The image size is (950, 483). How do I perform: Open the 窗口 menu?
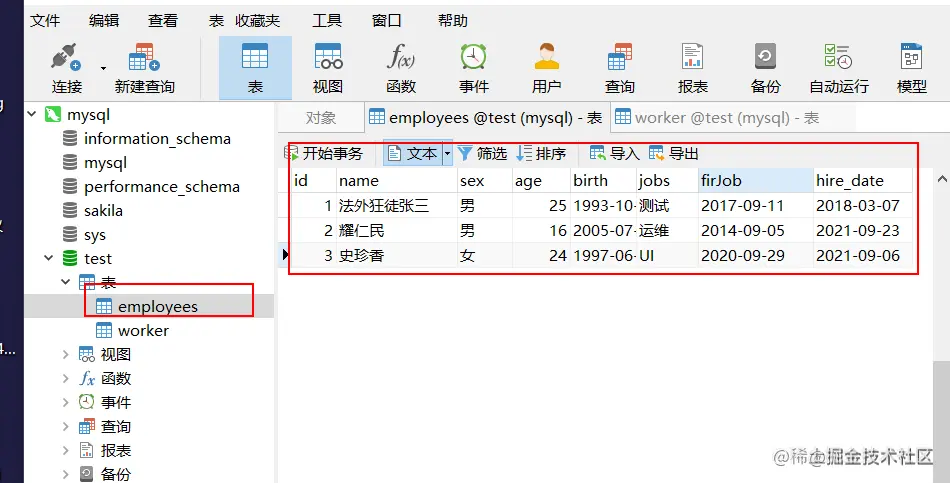(x=387, y=21)
